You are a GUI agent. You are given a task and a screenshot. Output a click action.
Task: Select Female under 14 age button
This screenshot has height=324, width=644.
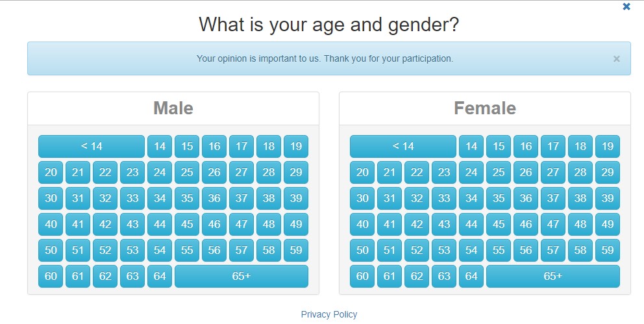pyautogui.click(x=403, y=146)
